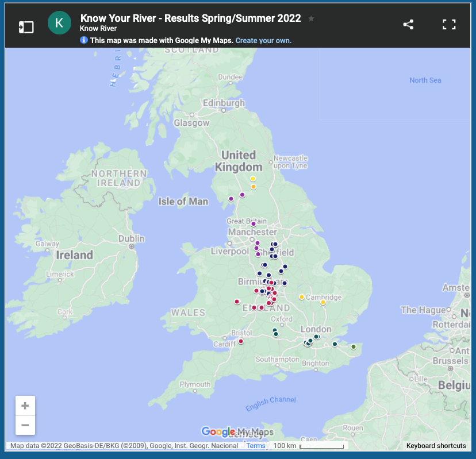Viewport: 476px width, 459px height.
Task: Click the Google My Maps logo
Action: click(x=237, y=432)
